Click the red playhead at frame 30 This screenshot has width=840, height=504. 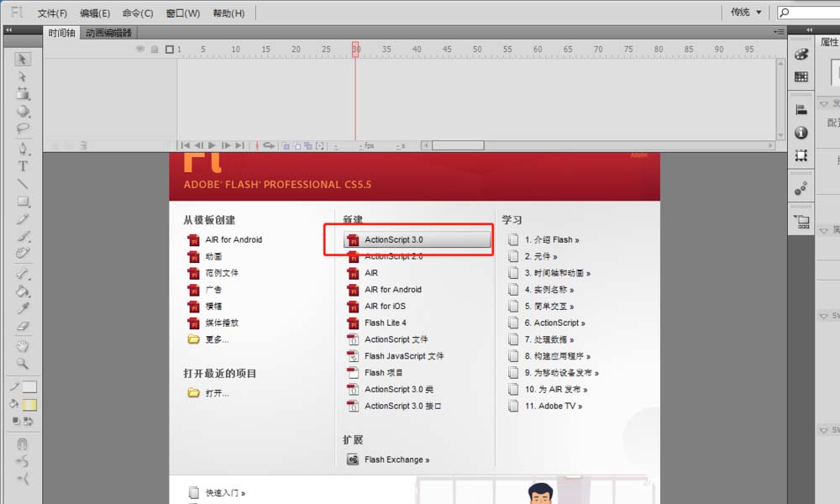pyautogui.click(x=355, y=50)
